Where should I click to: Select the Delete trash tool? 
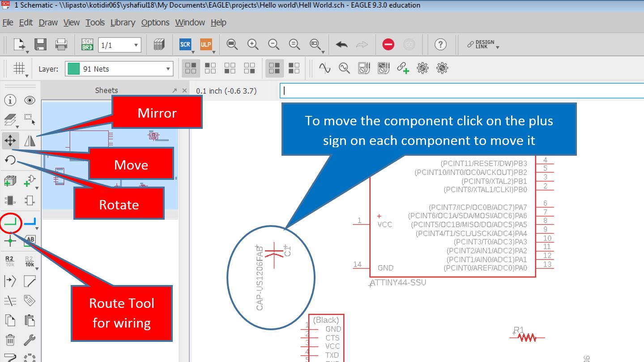pyautogui.click(x=10, y=340)
